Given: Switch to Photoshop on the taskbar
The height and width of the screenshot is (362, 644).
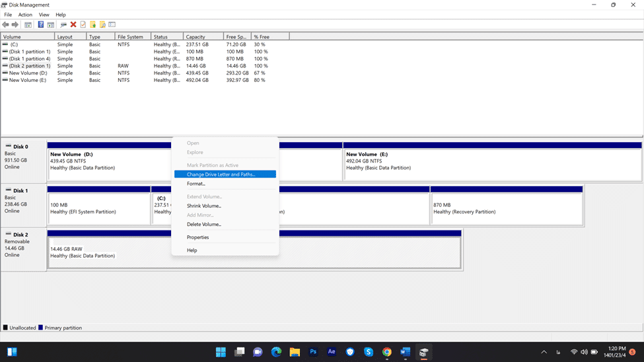Looking at the screenshot, I should (x=313, y=352).
